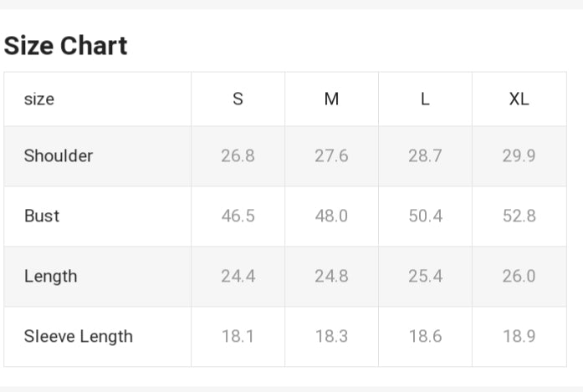
Task: Select the XL column header
Action: coord(519,99)
